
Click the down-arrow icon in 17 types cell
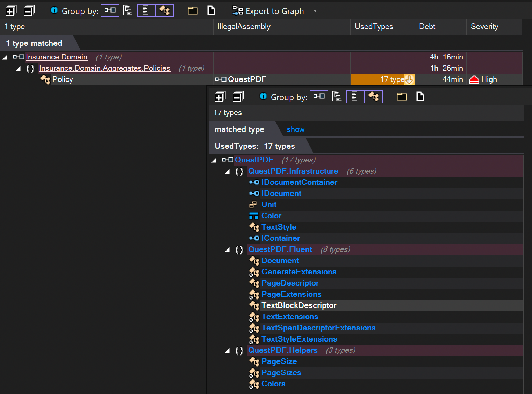(409, 79)
